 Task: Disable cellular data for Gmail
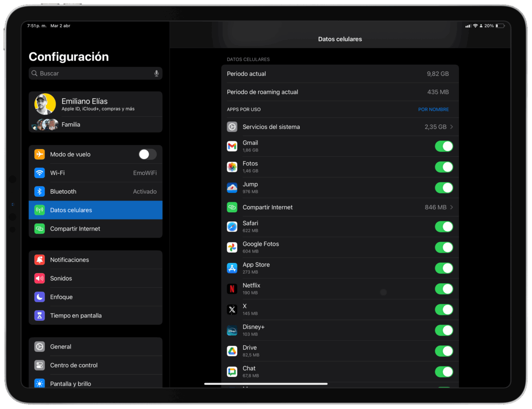444,146
